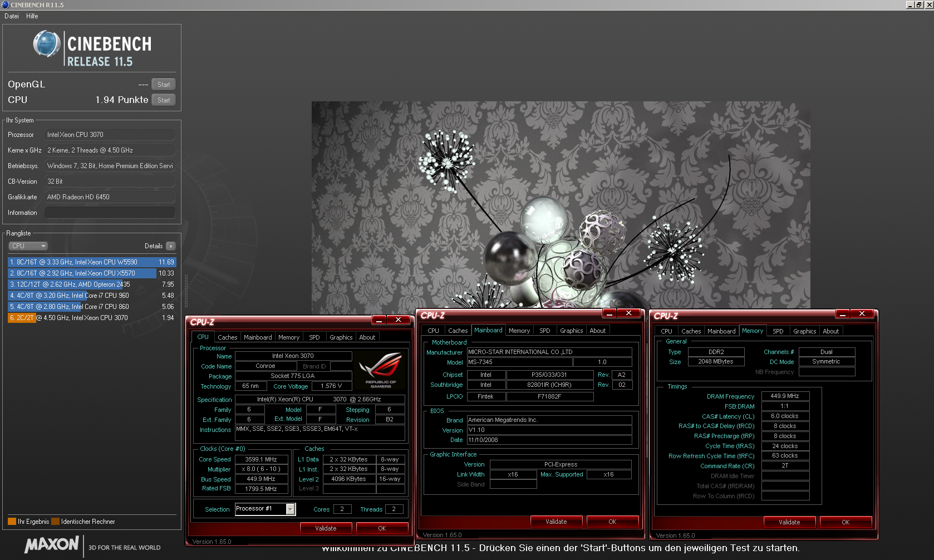Viewport: 934px width, 560px height.
Task: Select the AMD Opteron 2435 ranking row
Action: pos(92,284)
